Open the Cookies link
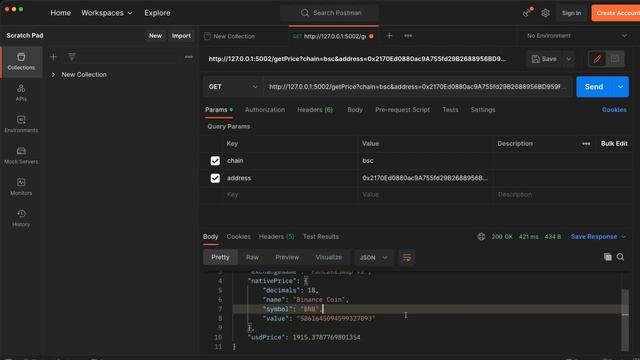Screen dimensions: 640x360 click(x=614, y=110)
